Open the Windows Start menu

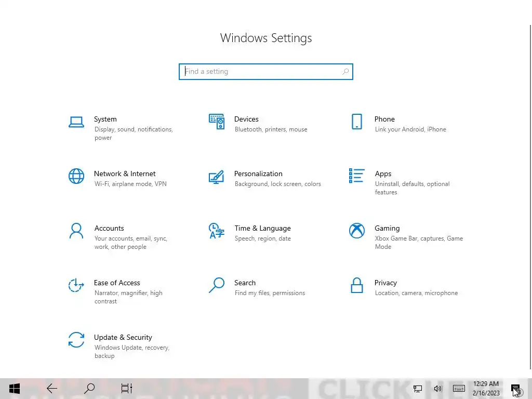pos(14,389)
